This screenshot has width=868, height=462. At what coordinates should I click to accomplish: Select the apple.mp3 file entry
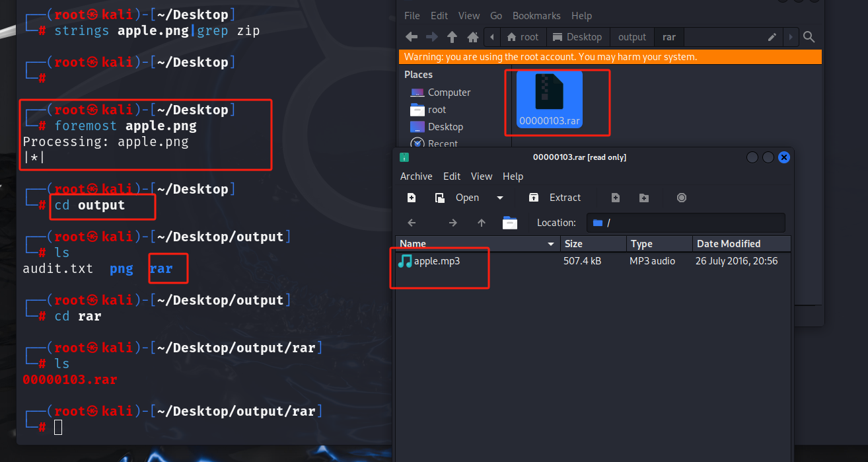tap(437, 261)
